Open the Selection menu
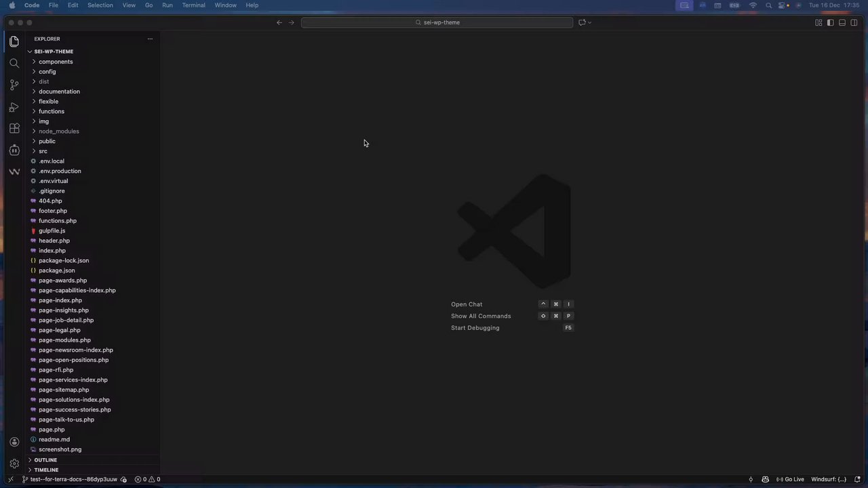 click(x=100, y=5)
